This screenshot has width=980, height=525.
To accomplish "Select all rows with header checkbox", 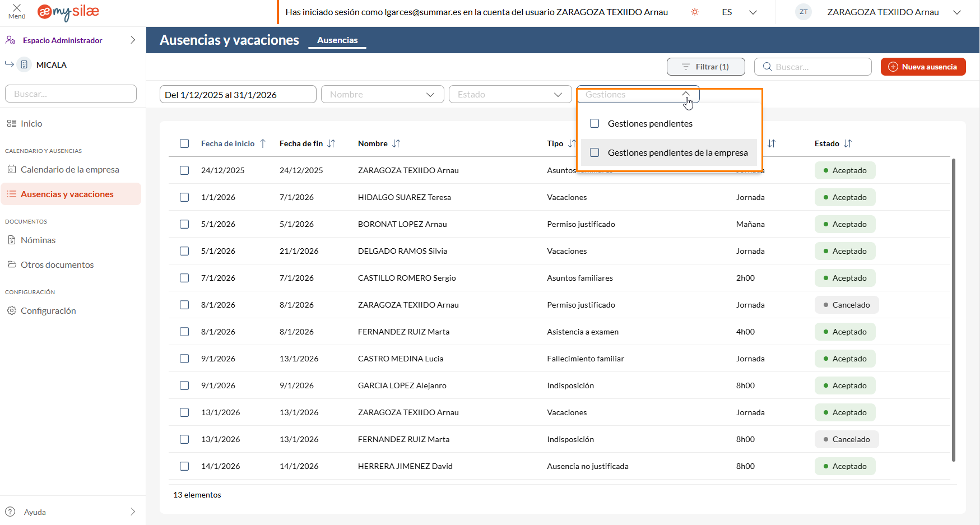I will (184, 143).
